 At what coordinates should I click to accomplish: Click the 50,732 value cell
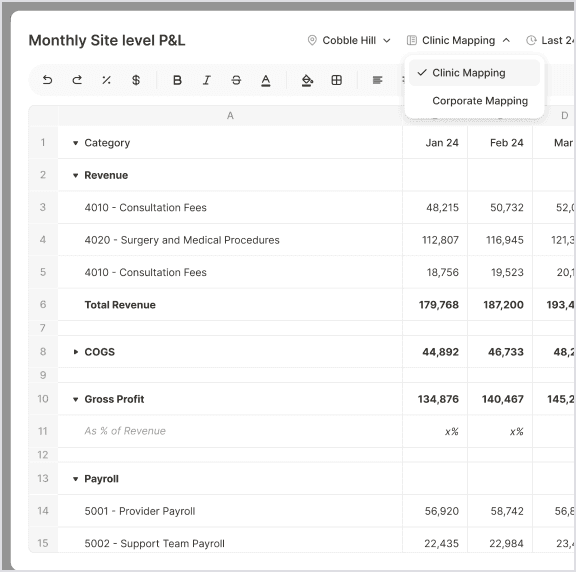click(500, 208)
